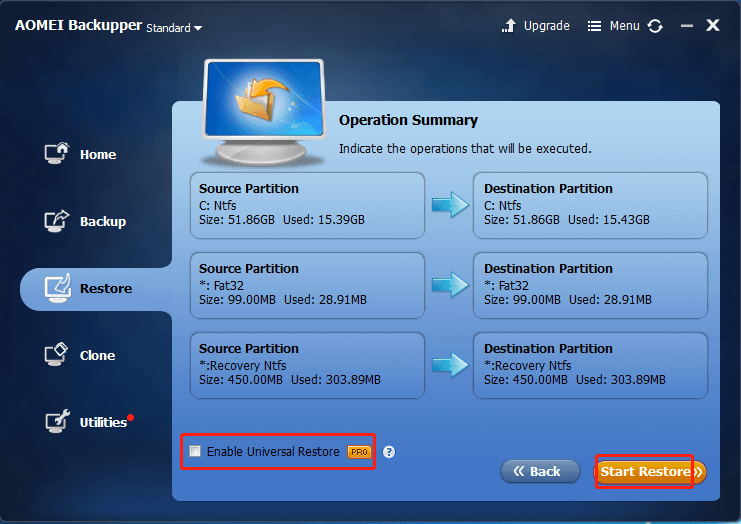Screen dimensions: 741x524
Task: Enable Universal Restore checkbox
Action: pyautogui.click(x=195, y=451)
